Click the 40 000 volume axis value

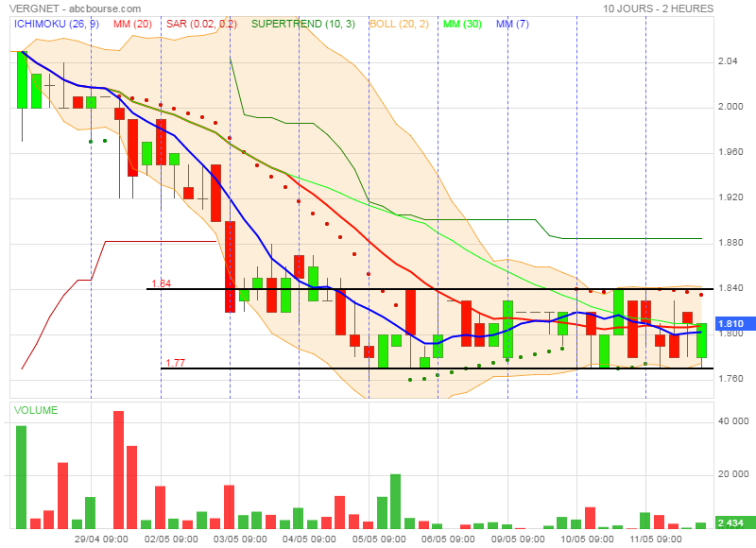click(x=733, y=421)
